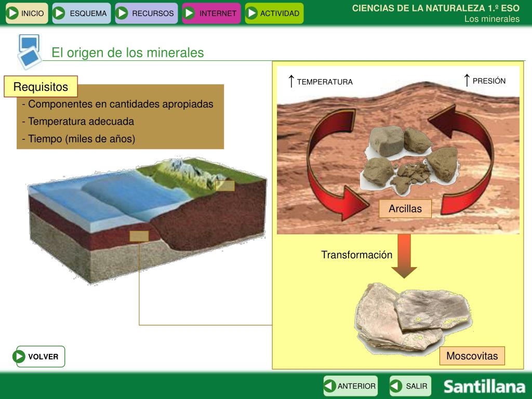Click the green play icon on ESQUEMA
Screen dimensions: 532x399
(59, 13)
